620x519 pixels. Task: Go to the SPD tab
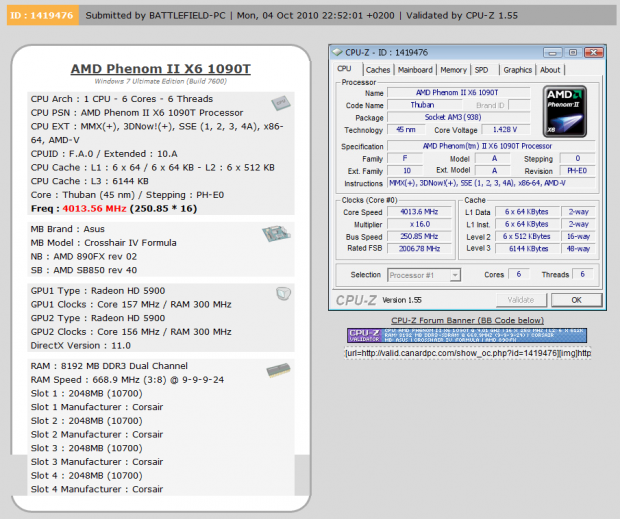pyautogui.click(x=482, y=70)
